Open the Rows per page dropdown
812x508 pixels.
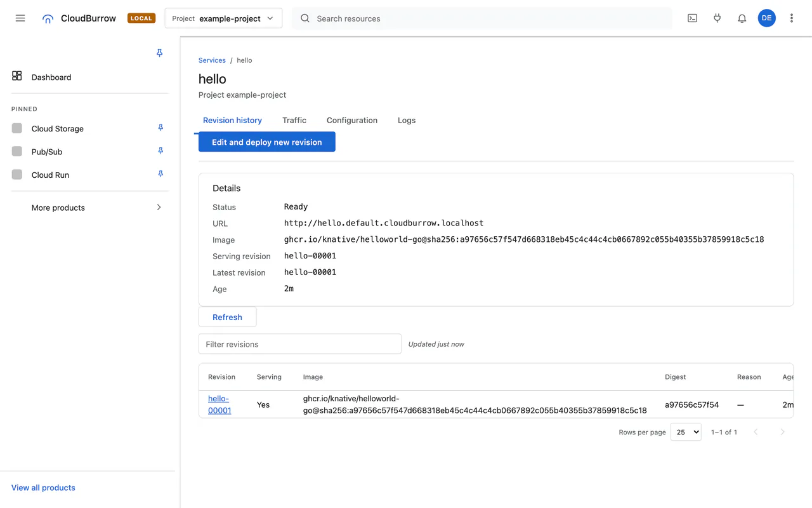click(686, 432)
